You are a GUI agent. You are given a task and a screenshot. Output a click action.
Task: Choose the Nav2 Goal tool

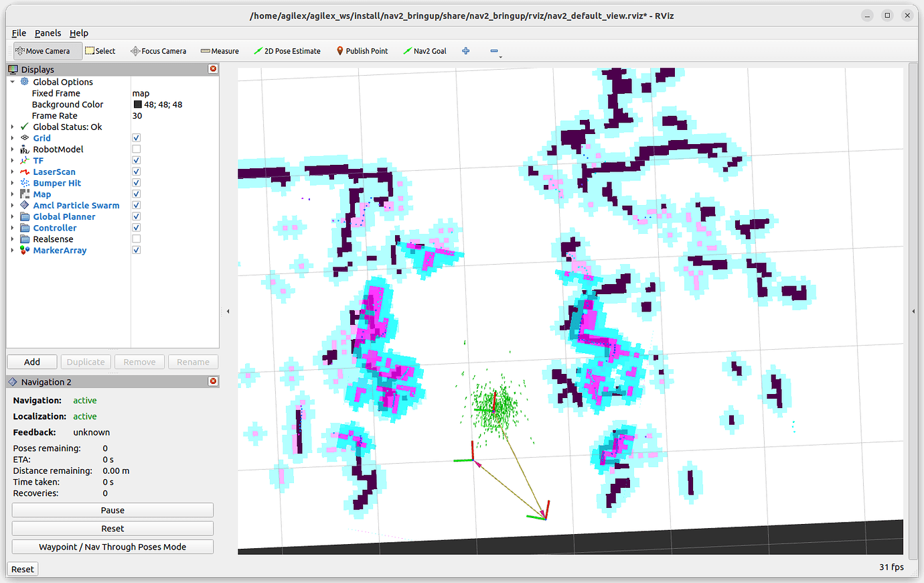425,50
